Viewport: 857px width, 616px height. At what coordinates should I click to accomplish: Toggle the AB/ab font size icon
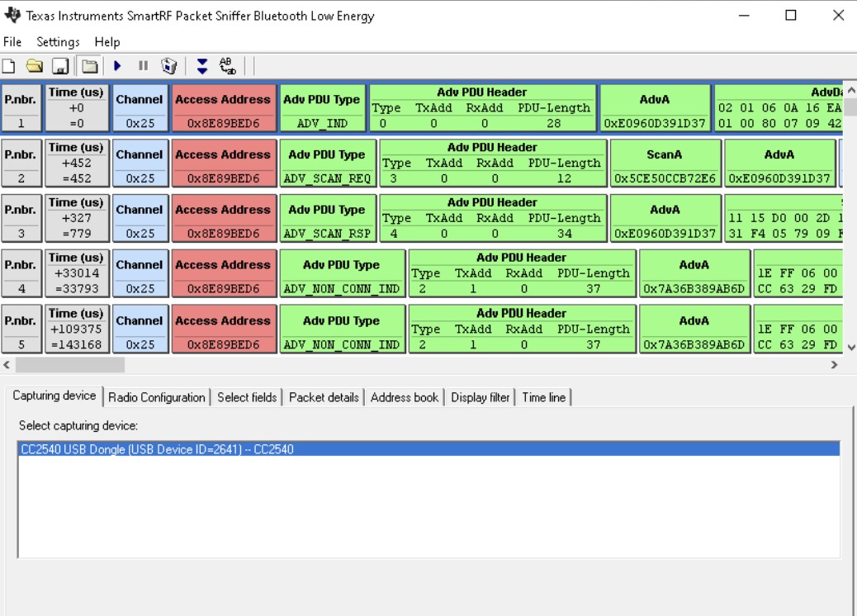tap(227, 66)
